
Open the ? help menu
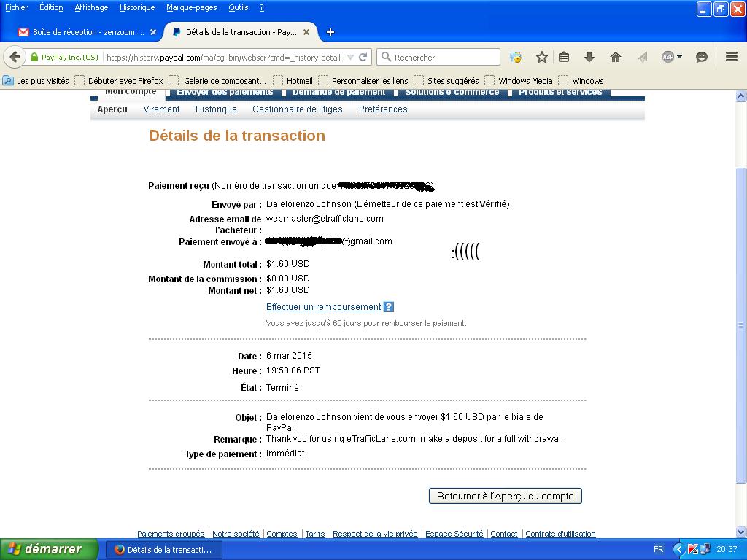point(262,7)
